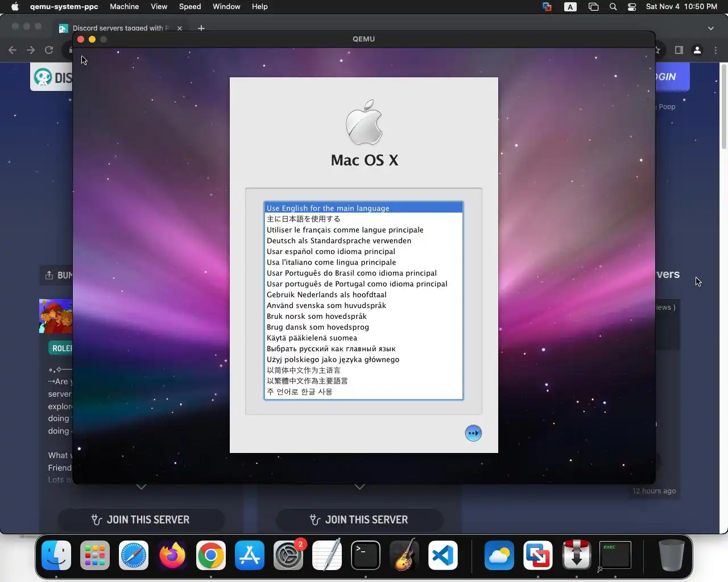Viewport: 728px width, 582px height.
Task: Select Gebruik Nederlands als hoofdtaal
Action: click(x=363, y=294)
